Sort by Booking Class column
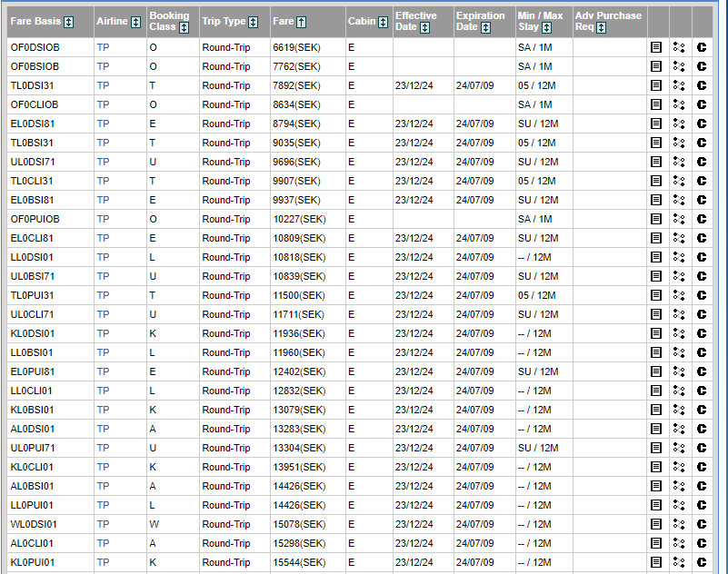728x574 pixels. pos(184,27)
